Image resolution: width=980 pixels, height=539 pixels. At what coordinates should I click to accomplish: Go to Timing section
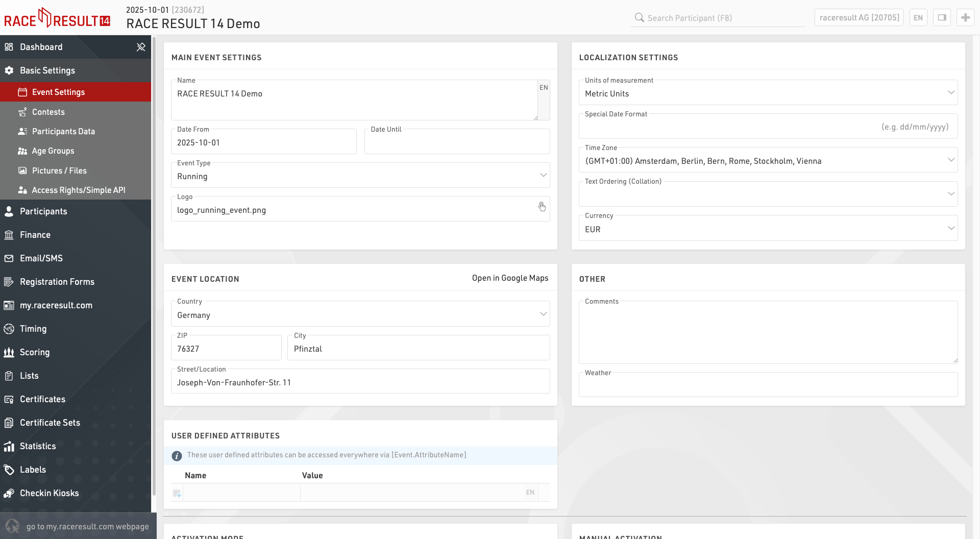coord(76,329)
